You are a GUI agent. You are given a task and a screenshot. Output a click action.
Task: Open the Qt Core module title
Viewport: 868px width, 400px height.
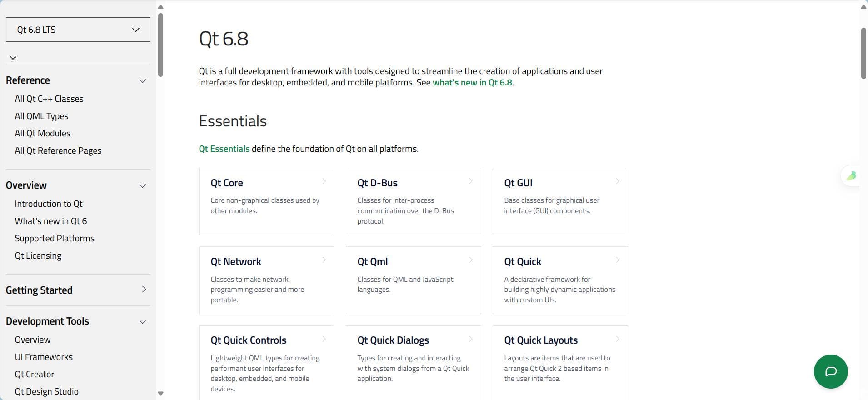227,183
